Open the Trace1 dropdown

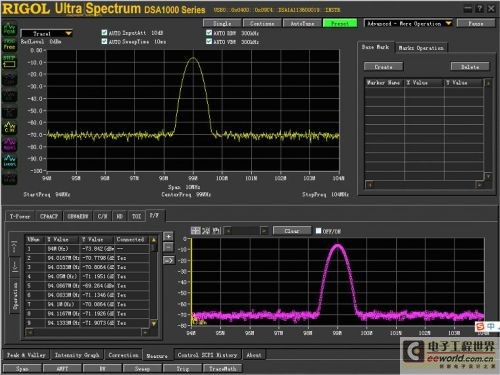[46, 34]
